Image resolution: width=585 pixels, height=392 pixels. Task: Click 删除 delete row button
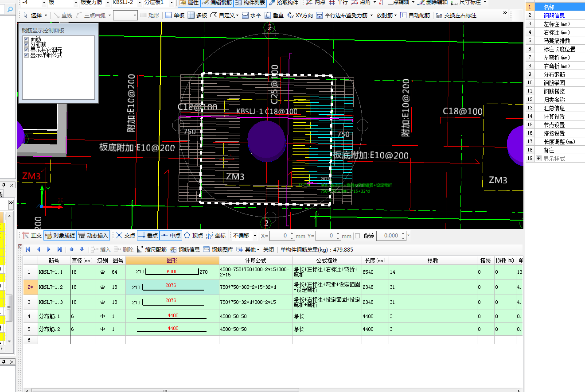click(123, 249)
